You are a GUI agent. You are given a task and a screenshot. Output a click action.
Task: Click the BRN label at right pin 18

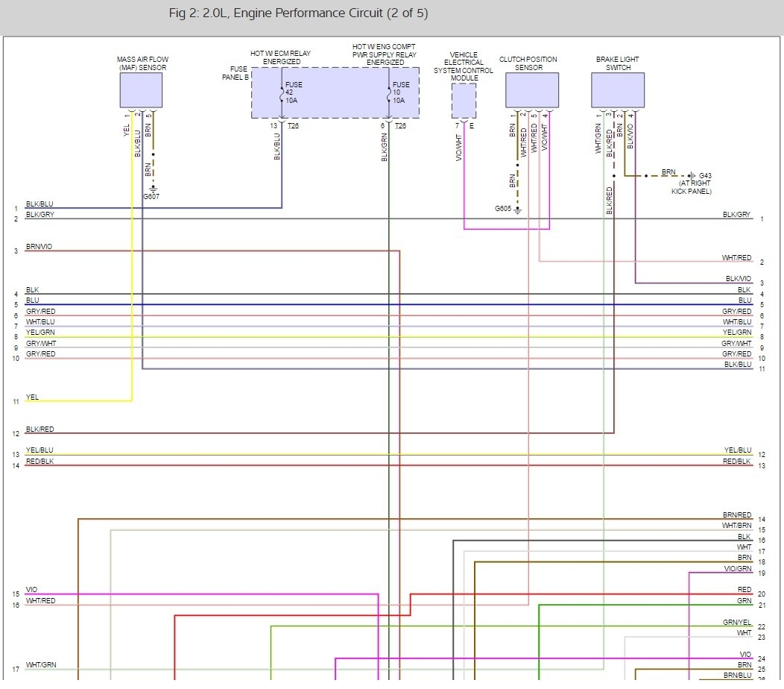[745, 558]
